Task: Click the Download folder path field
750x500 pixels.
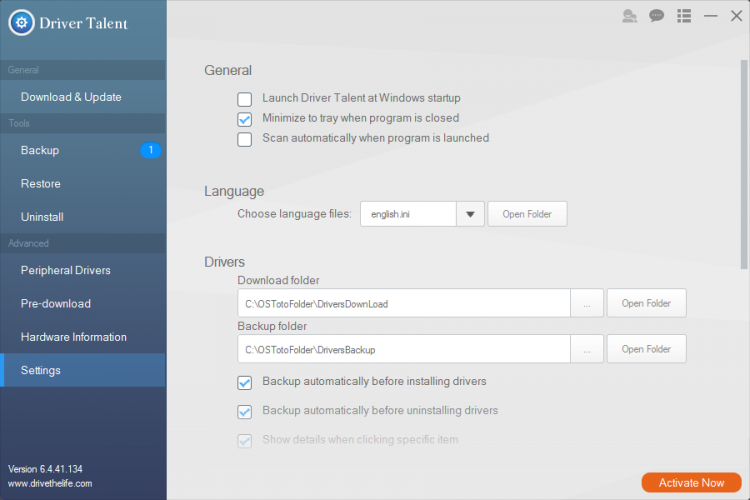Action: pyautogui.click(x=404, y=303)
